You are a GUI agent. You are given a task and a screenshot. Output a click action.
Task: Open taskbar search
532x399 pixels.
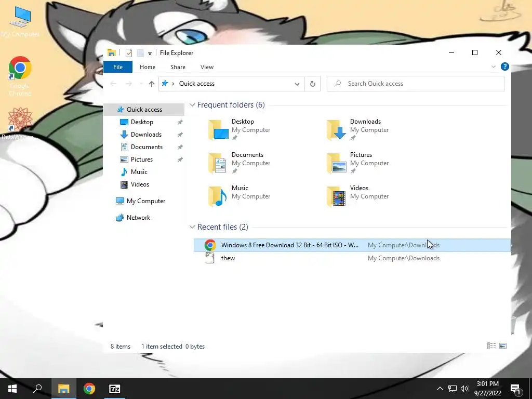[x=37, y=389]
